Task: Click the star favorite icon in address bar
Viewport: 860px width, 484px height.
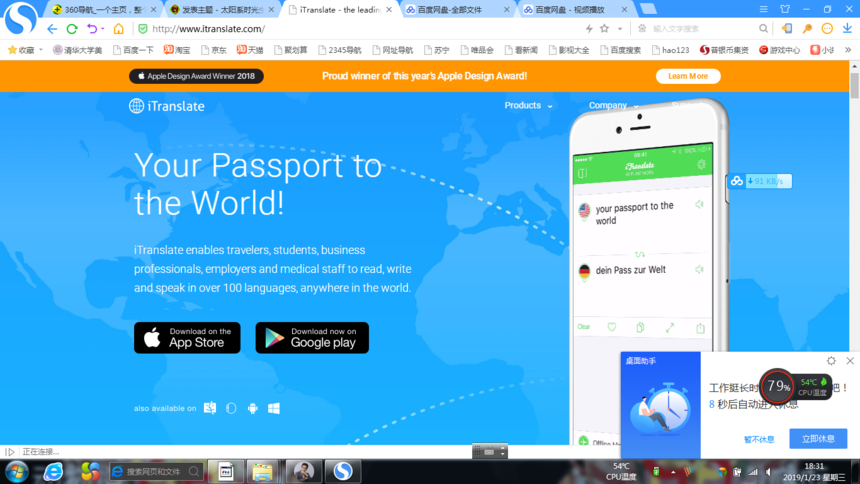Action: [x=604, y=29]
